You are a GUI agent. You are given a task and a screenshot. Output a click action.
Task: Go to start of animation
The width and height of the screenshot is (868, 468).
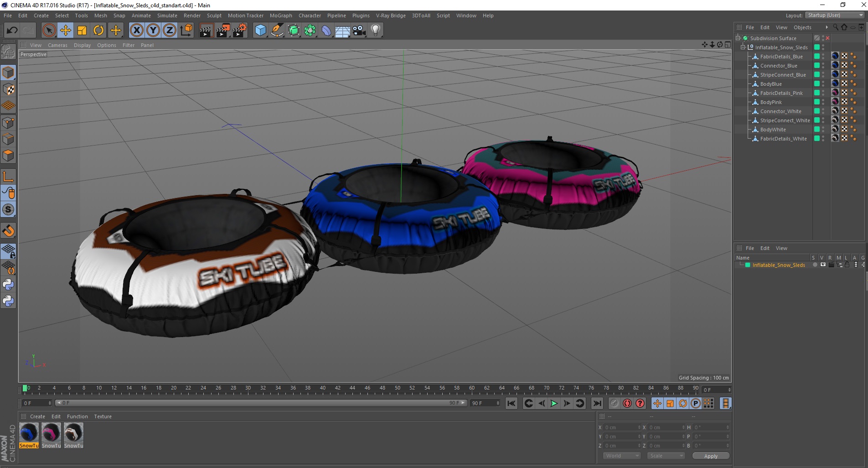point(511,403)
